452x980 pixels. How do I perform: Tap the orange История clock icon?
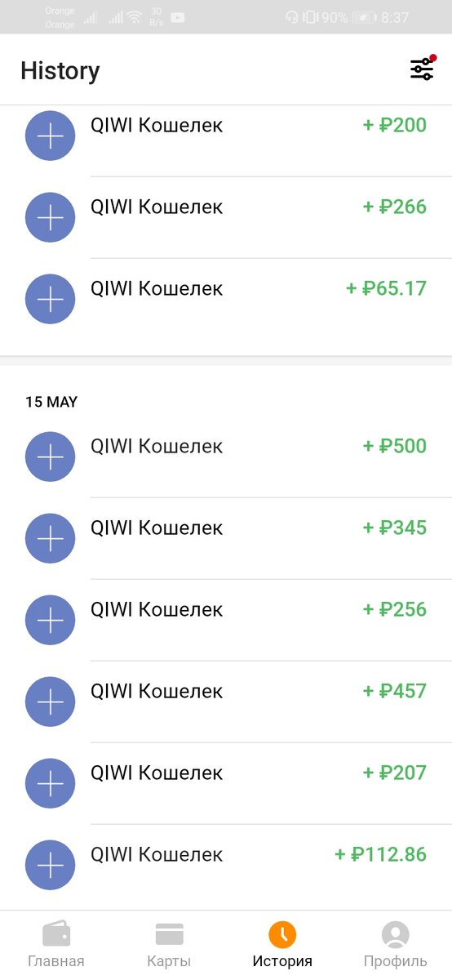pyautogui.click(x=282, y=933)
